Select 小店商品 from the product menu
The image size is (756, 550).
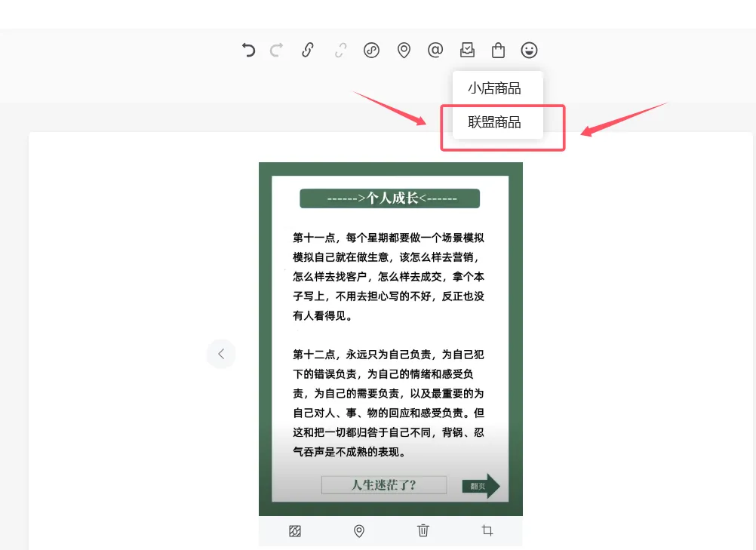click(x=494, y=88)
